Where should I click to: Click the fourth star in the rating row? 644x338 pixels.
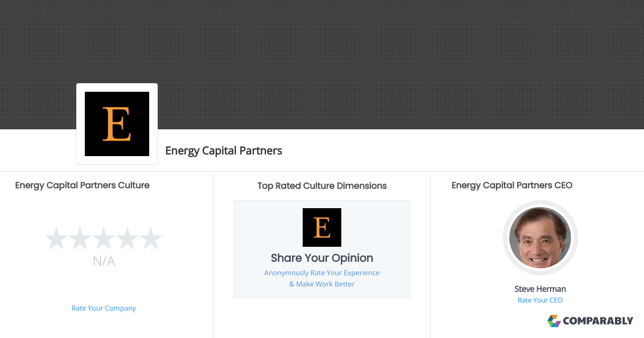(127, 238)
